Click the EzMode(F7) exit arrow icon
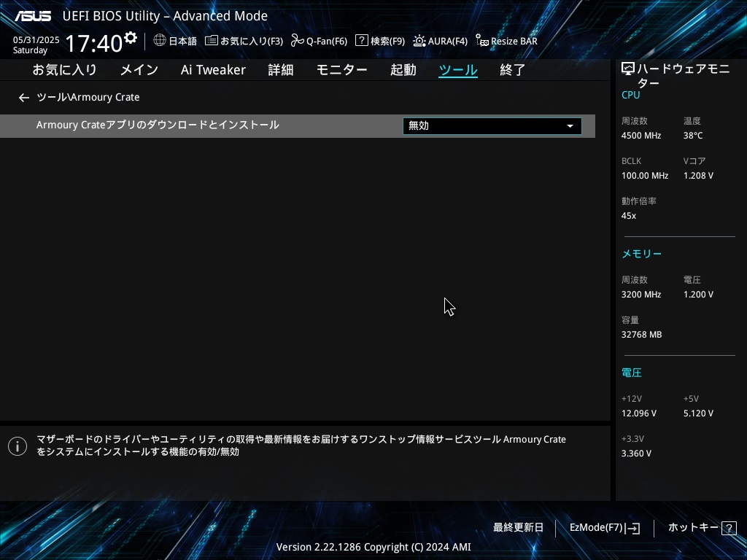 coord(632,528)
